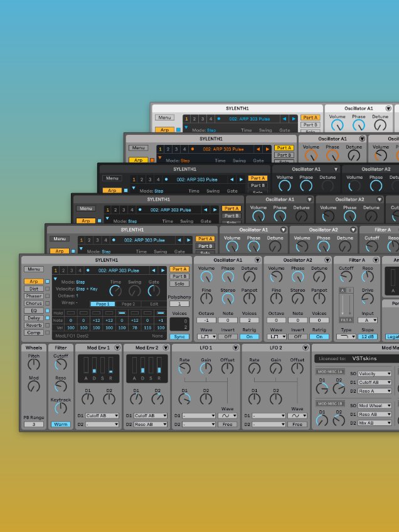
Task: Switch arpeggiator to Page 2
Action: point(128,304)
